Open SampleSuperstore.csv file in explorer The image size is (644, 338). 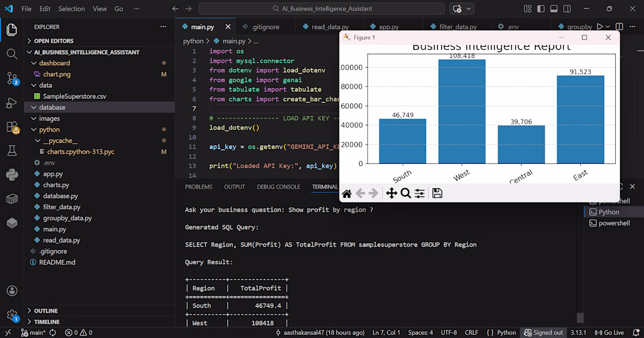tap(75, 96)
